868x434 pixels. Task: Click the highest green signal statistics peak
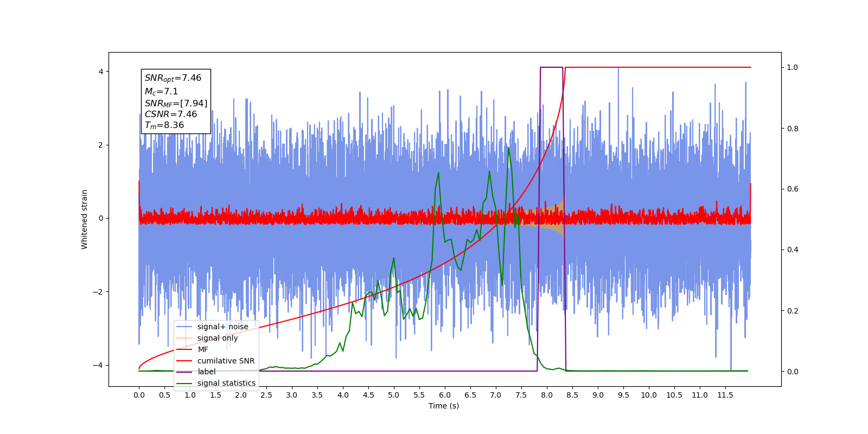pos(508,148)
